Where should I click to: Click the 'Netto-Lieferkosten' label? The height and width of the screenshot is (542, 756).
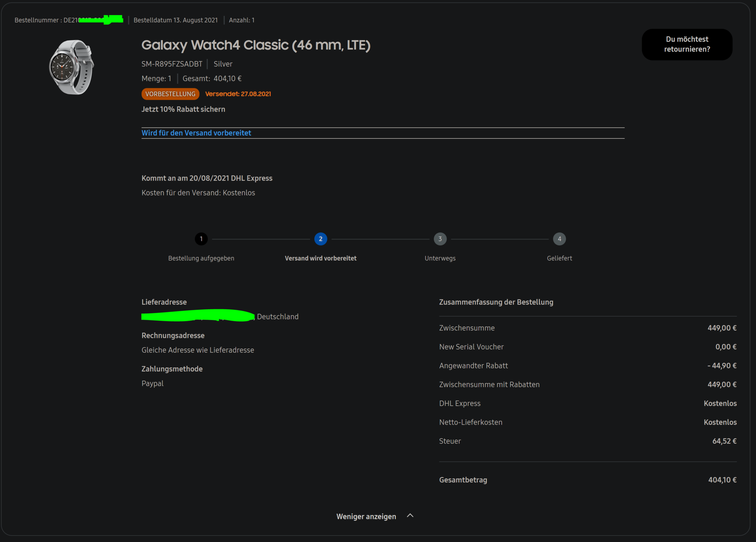pyautogui.click(x=471, y=422)
